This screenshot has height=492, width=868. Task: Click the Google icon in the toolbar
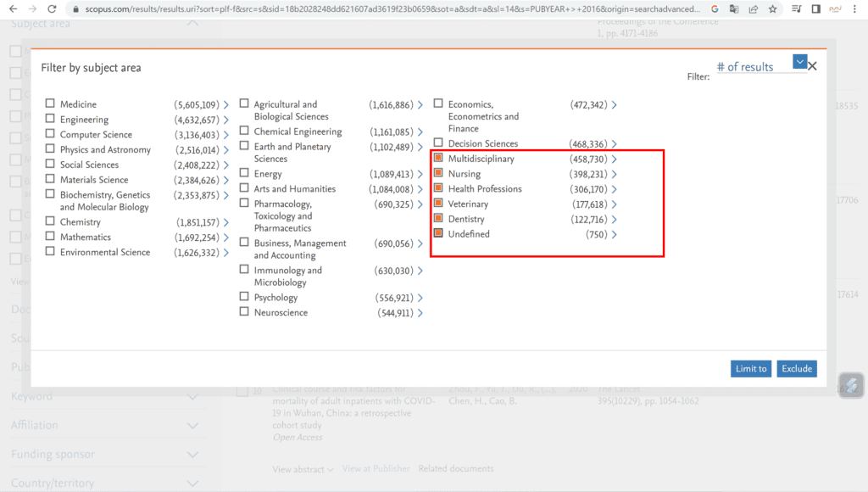pyautogui.click(x=715, y=9)
